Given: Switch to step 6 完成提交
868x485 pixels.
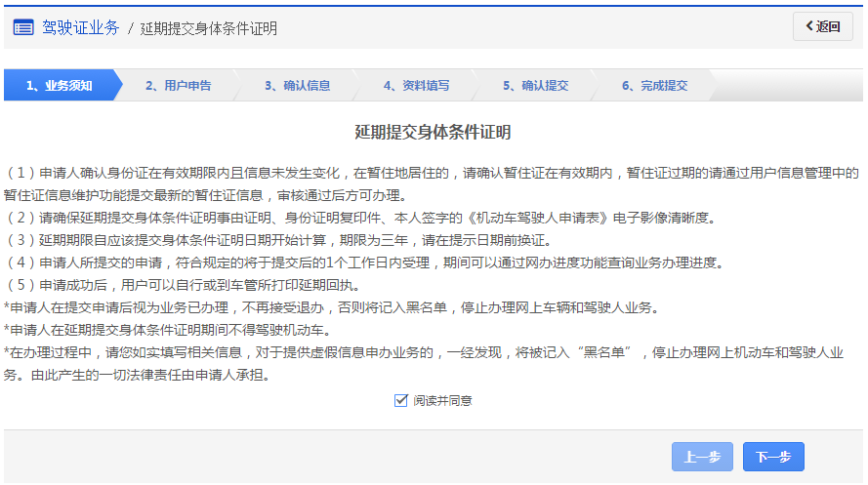Looking at the screenshot, I should coord(654,86).
